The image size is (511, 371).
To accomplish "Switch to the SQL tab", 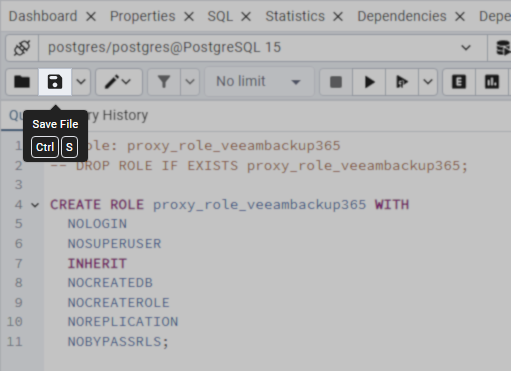I will [220, 16].
